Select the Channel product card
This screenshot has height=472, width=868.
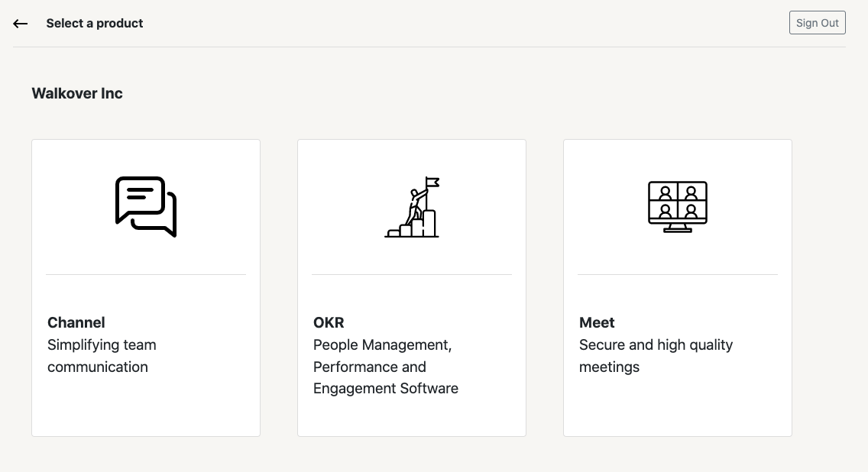146,288
